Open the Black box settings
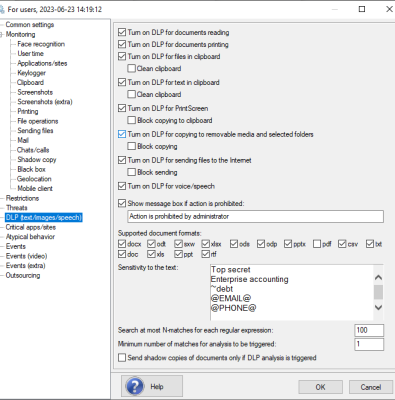 [31, 169]
